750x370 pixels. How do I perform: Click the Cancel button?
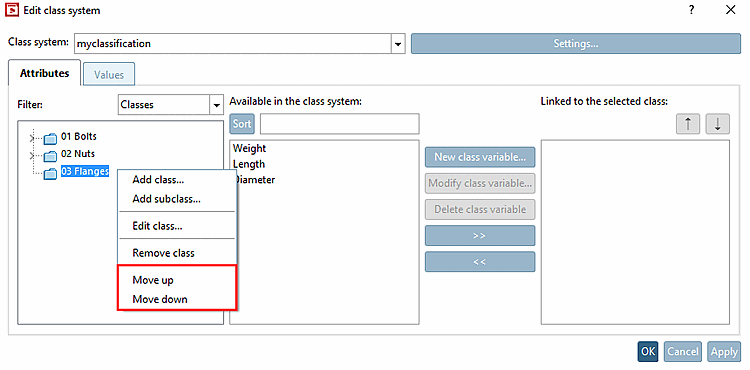[x=683, y=351]
